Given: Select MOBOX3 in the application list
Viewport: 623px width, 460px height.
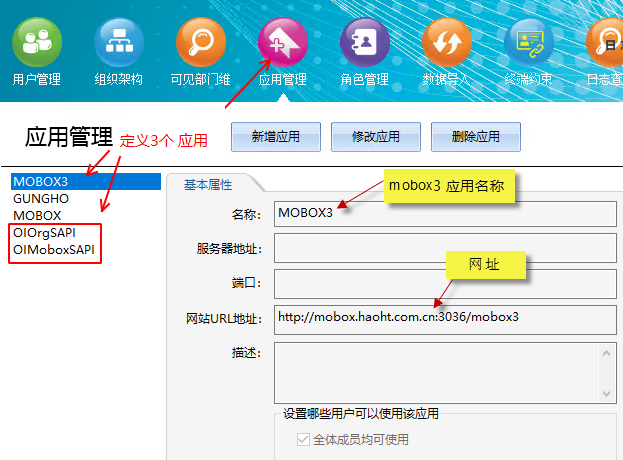Looking at the screenshot, I should pos(40,182).
